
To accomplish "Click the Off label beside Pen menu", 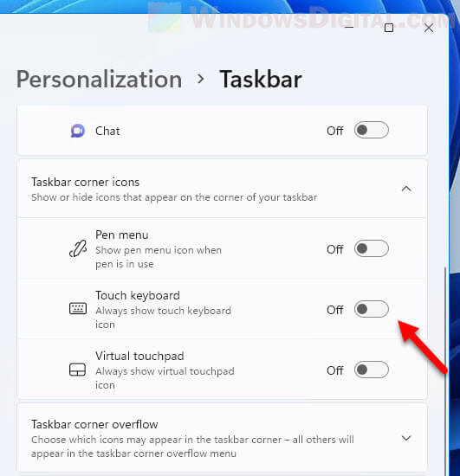I will pyautogui.click(x=335, y=249).
